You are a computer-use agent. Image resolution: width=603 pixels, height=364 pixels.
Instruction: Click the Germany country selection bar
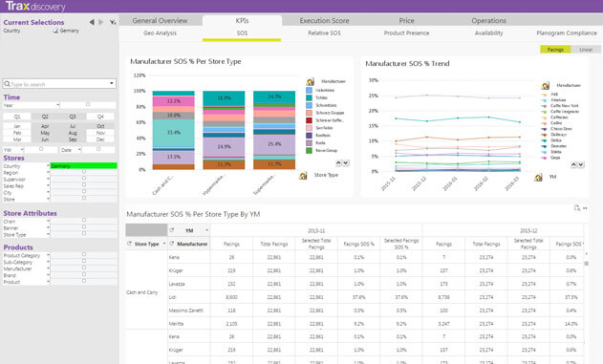84,165
